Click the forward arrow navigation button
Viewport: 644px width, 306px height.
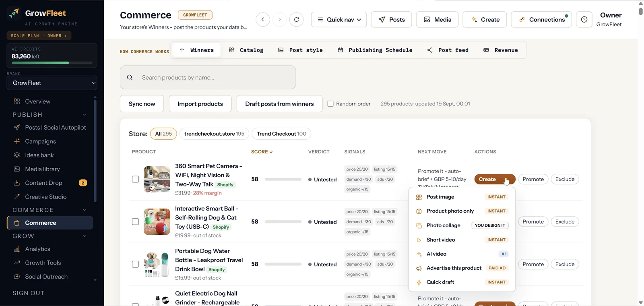280,19
